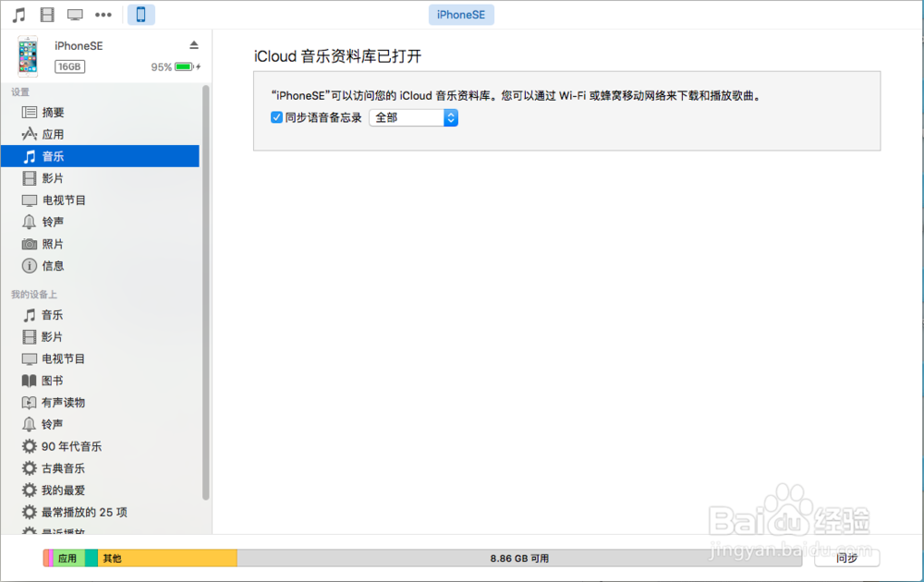The width and height of the screenshot is (924, 582).
Task: Click the sidebar vertical scrollbar
Action: click(x=206, y=293)
